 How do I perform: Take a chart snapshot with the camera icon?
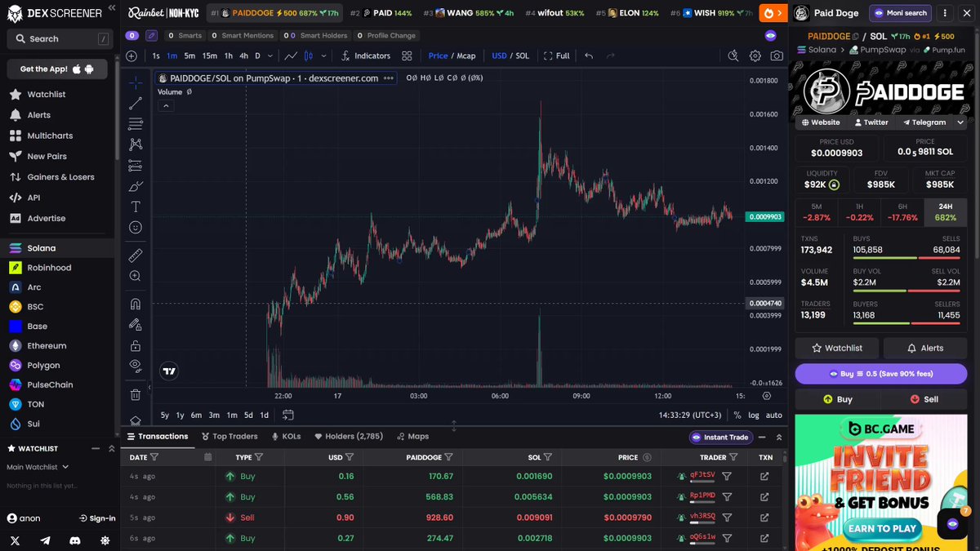click(777, 56)
